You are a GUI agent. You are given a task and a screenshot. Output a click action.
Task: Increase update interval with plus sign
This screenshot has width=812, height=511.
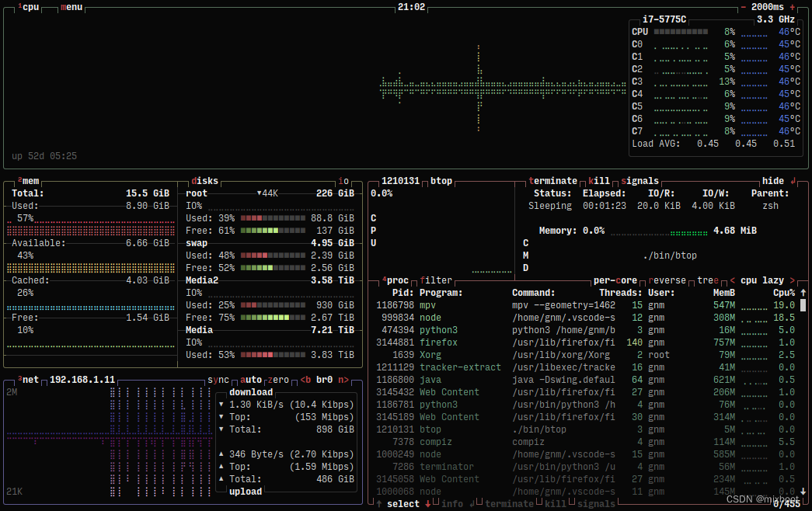coord(793,7)
